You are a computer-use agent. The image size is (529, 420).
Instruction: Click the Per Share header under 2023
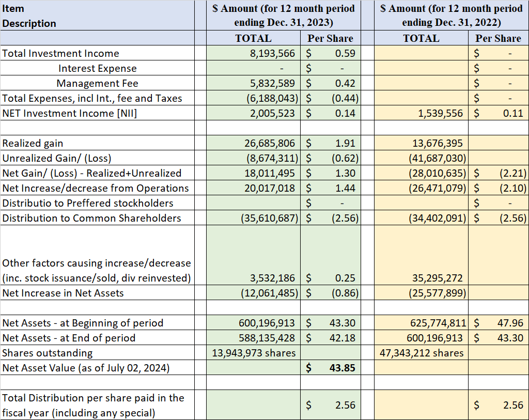coord(330,38)
